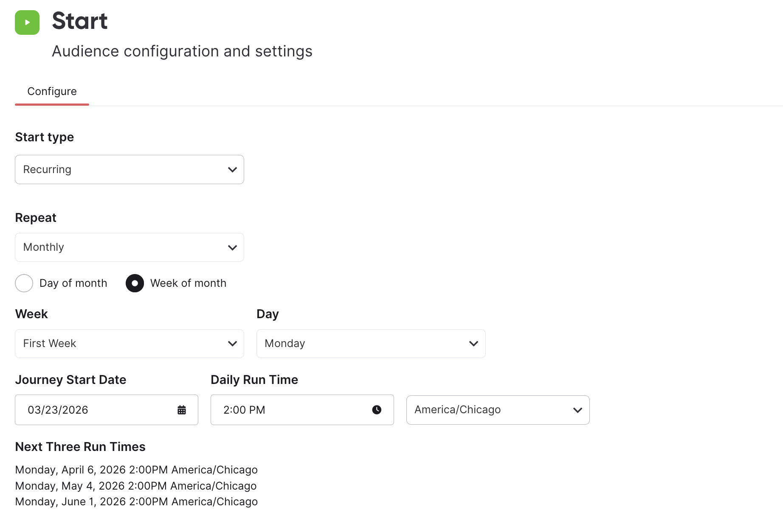783x532 pixels.
Task: Click the Week of month label
Action: pyautogui.click(x=189, y=283)
